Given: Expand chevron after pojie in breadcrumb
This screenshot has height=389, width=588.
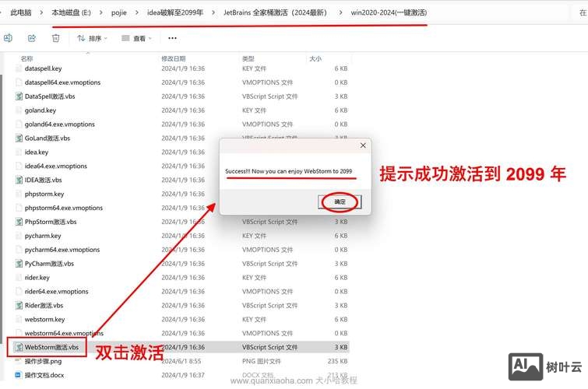Looking at the screenshot, I should (137, 12).
